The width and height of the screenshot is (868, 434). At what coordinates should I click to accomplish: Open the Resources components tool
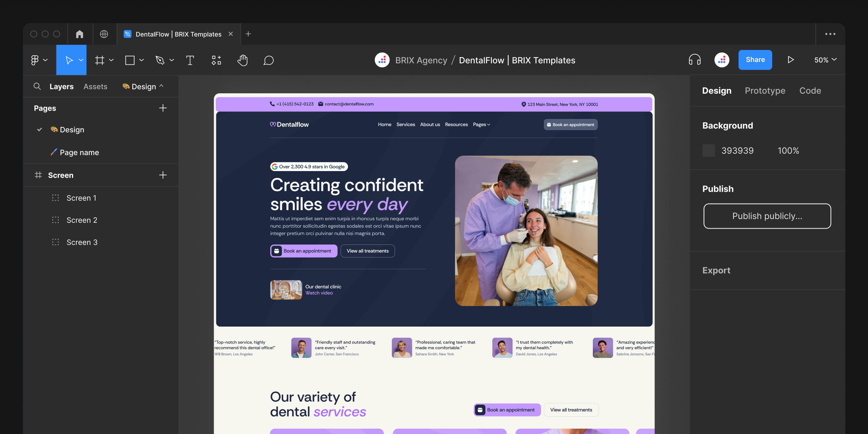216,60
